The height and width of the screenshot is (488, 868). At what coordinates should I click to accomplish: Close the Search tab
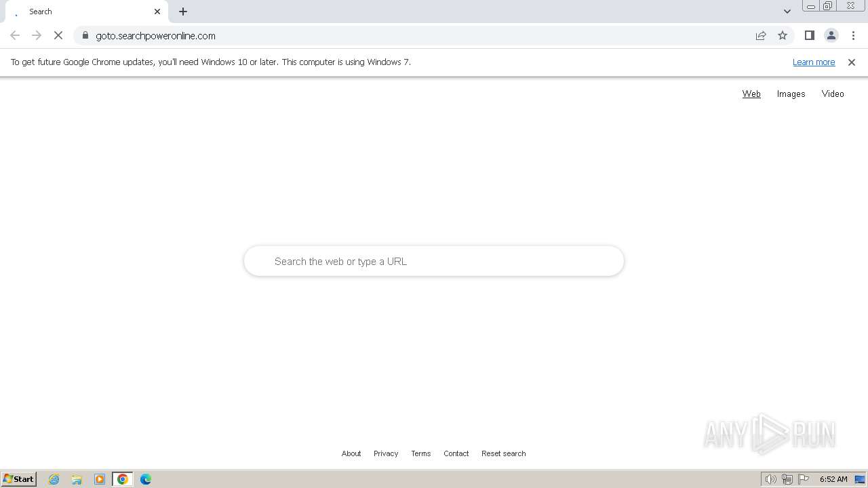point(157,12)
